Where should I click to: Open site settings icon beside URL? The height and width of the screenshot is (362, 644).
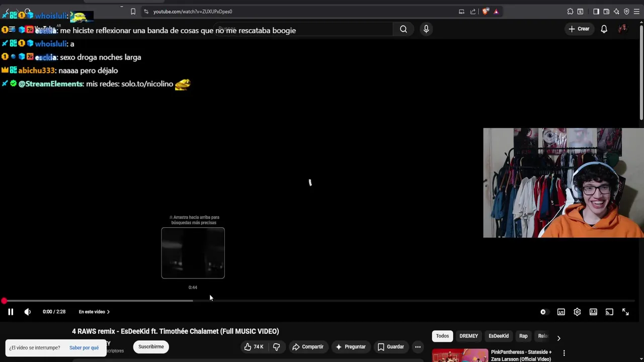[146, 12]
